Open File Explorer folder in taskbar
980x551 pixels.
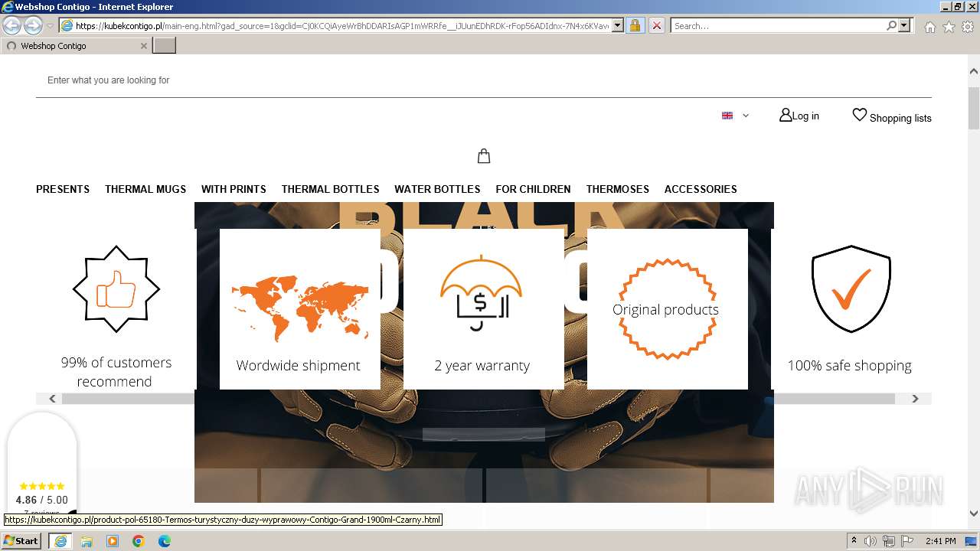[x=87, y=541]
